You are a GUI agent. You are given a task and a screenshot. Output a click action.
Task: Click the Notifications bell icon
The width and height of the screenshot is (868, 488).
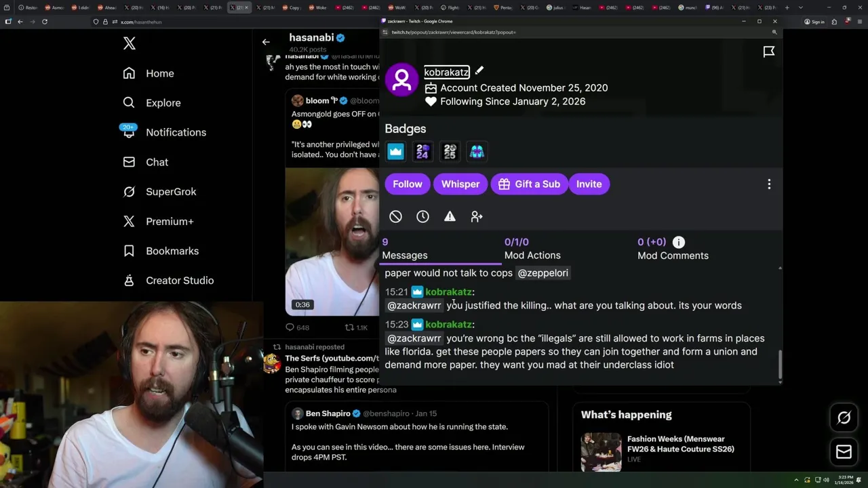pos(129,132)
